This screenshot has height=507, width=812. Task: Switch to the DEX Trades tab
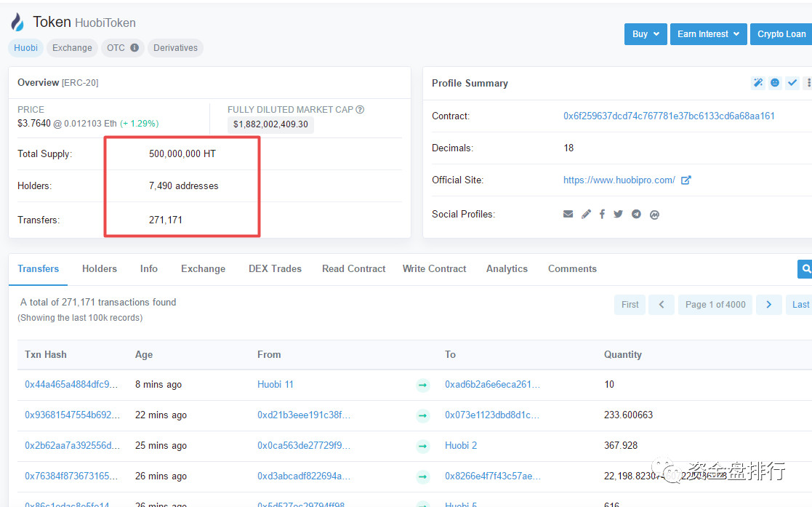pyautogui.click(x=275, y=268)
